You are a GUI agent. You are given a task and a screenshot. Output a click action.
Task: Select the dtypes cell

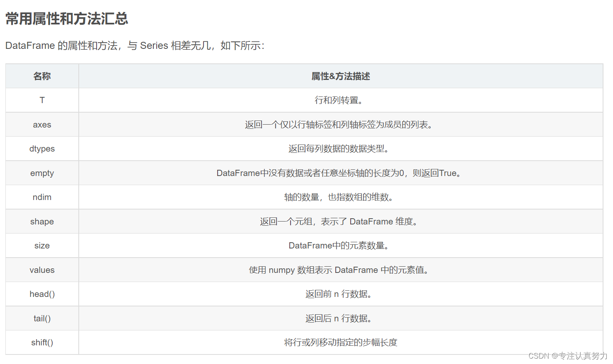(42, 149)
